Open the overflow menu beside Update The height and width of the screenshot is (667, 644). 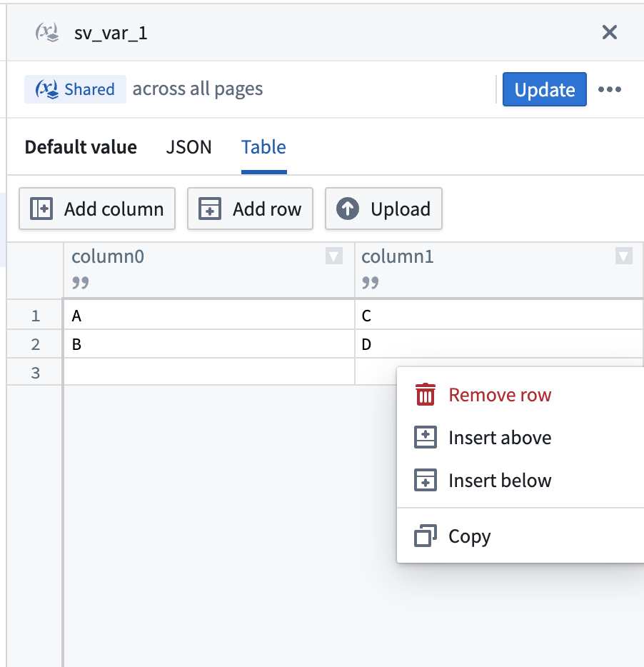pos(610,89)
